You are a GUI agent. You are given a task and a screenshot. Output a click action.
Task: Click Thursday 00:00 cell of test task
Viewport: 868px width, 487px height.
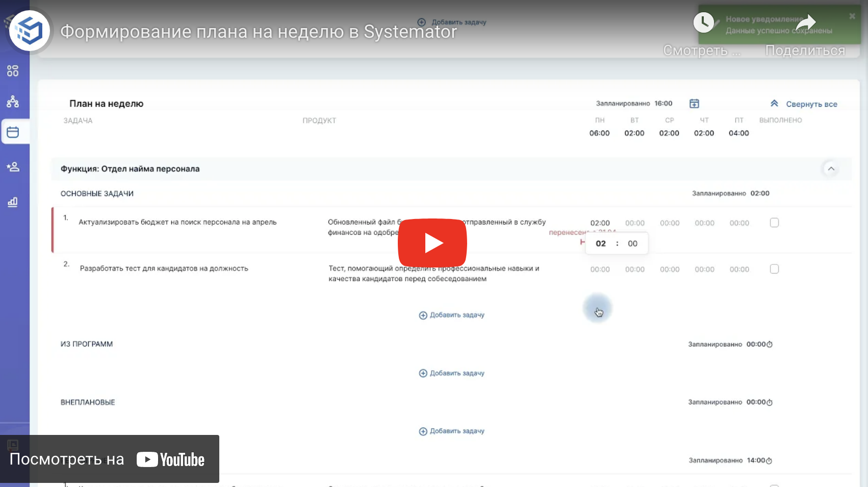[704, 270]
